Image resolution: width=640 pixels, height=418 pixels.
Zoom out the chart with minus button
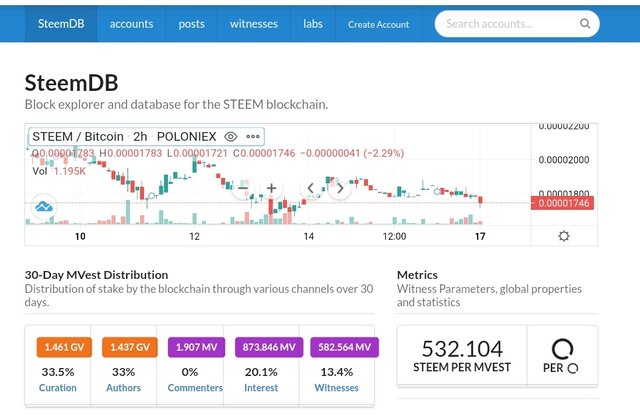(x=242, y=187)
